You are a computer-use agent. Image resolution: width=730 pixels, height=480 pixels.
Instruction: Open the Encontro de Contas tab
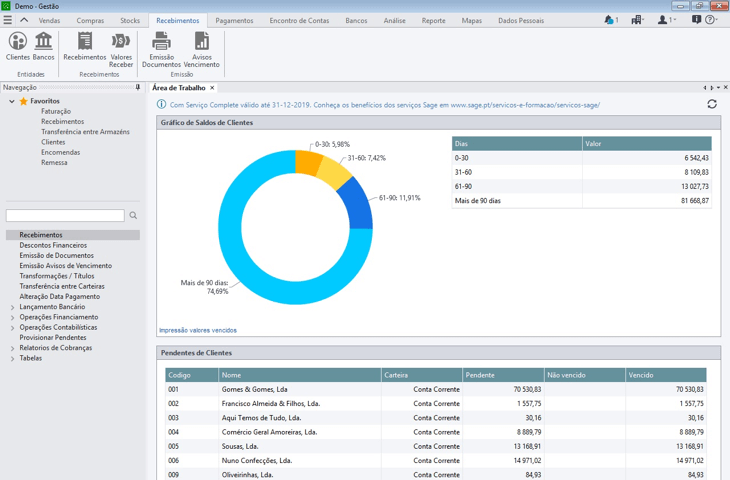(299, 20)
